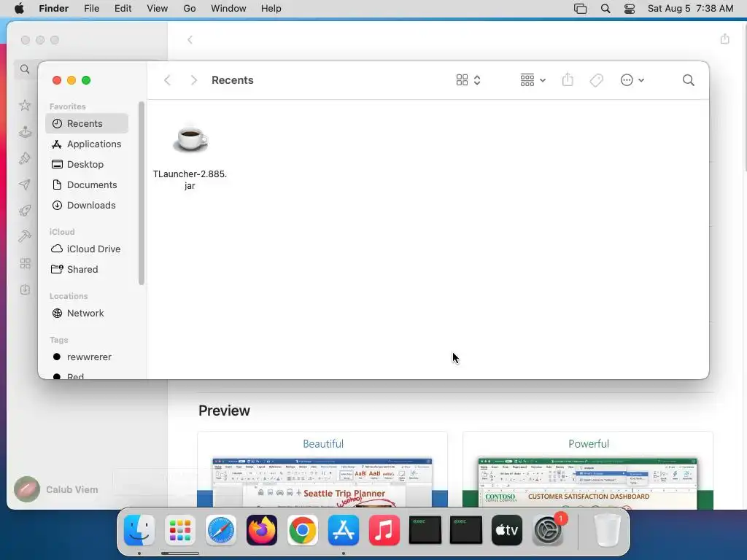The width and height of the screenshot is (747, 560).
Task: Open Recents in Finder sidebar
Action: (x=87, y=123)
